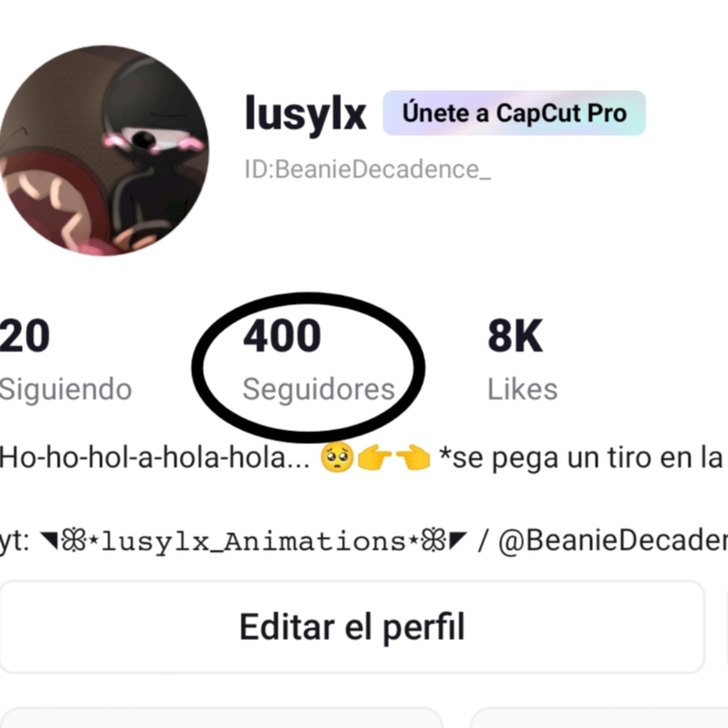Tap the right-pointing finger emoji
The image size is (728, 728).
pyautogui.click(x=375, y=457)
